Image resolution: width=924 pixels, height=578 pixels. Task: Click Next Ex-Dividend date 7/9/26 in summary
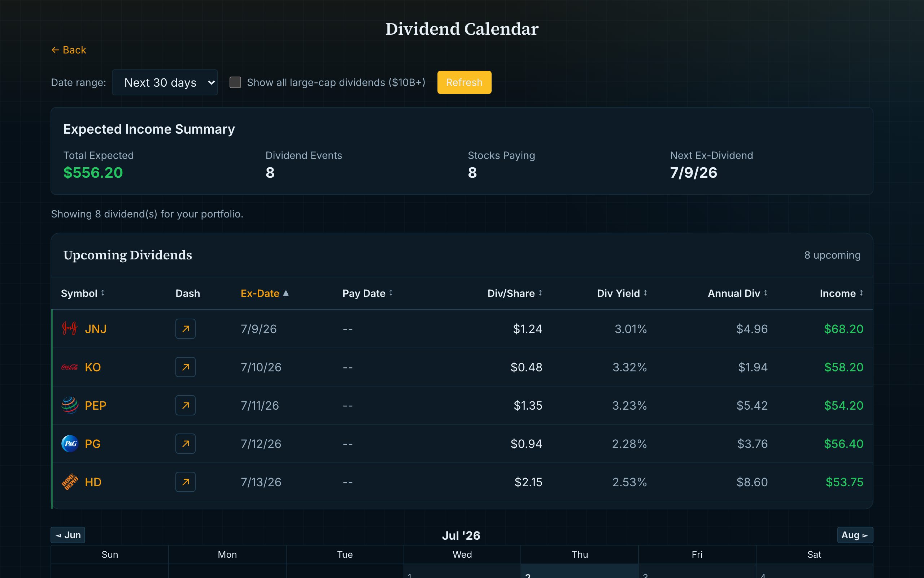tap(693, 172)
